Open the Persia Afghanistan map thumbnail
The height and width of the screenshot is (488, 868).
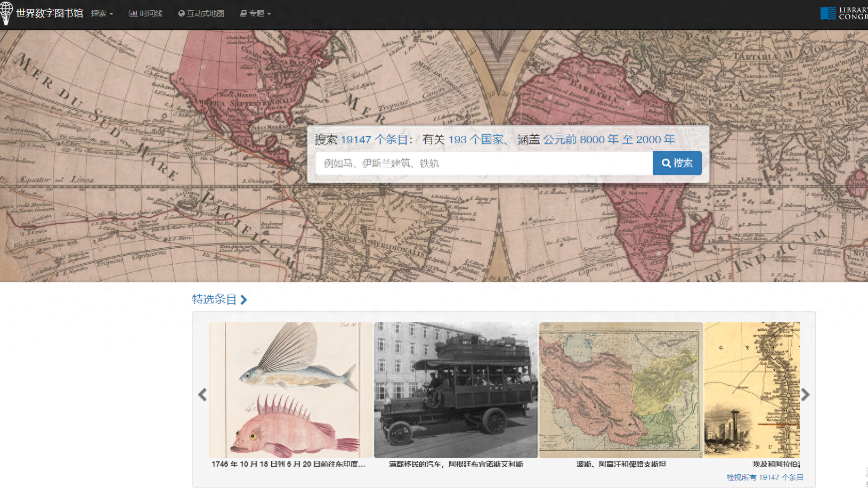click(621, 390)
